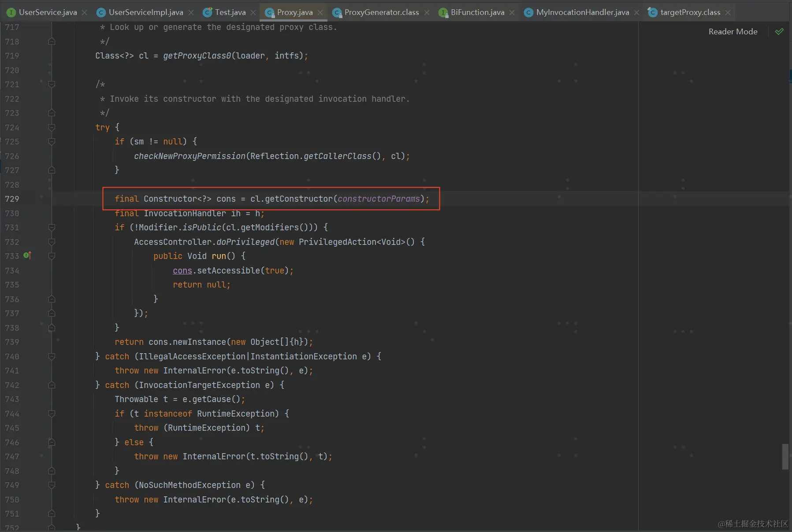Open the ProxyGenerator.class tab

381,12
